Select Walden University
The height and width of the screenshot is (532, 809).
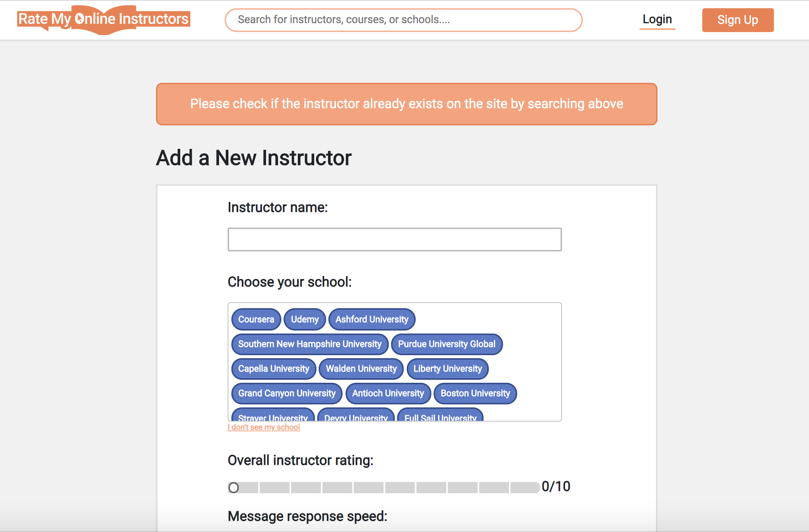(x=361, y=369)
